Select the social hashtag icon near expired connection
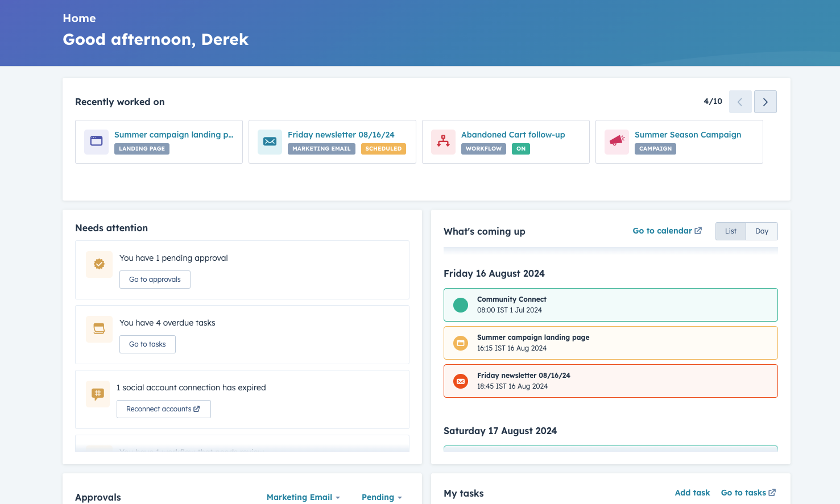Screen dimensions: 840x504 pyautogui.click(x=97, y=394)
